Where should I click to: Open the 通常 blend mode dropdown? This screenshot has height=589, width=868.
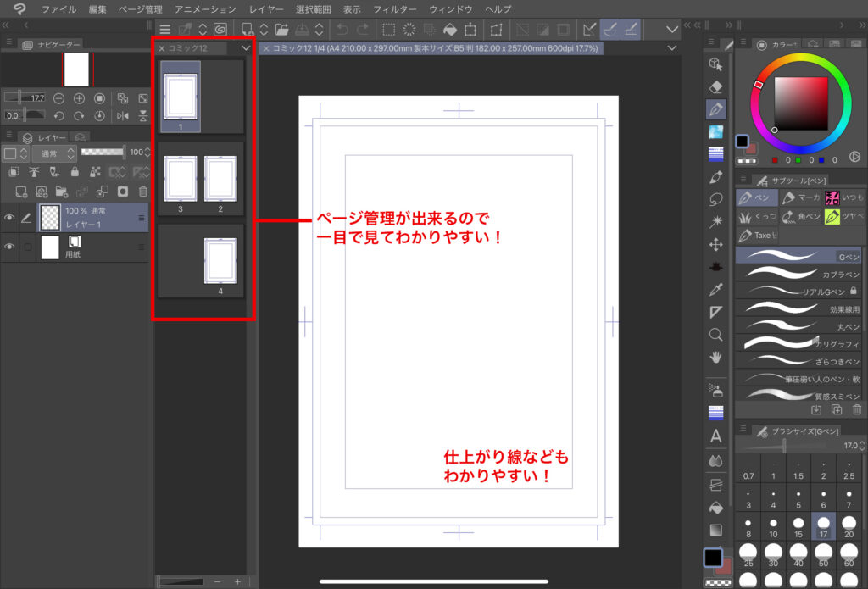(x=53, y=153)
